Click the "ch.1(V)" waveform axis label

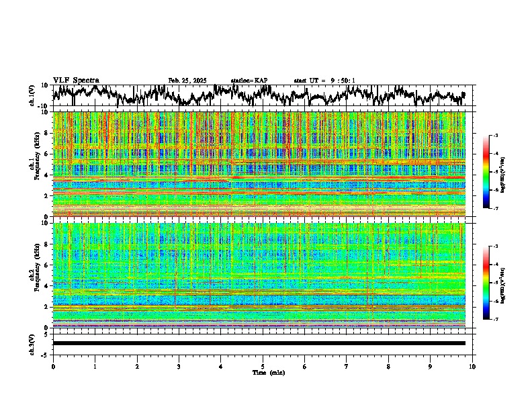tap(32, 95)
